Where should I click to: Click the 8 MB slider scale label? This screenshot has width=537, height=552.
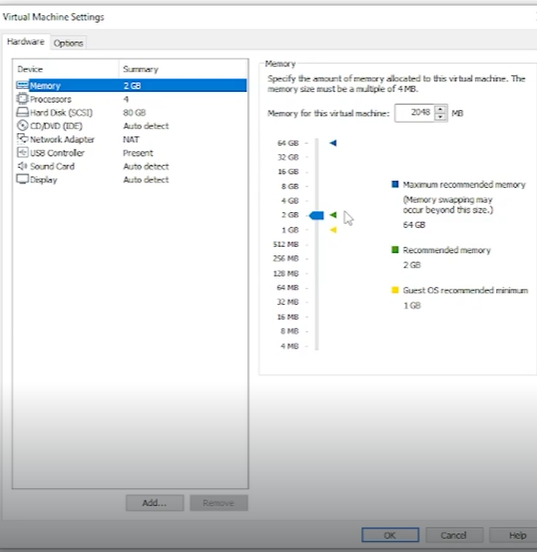pyautogui.click(x=289, y=331)
